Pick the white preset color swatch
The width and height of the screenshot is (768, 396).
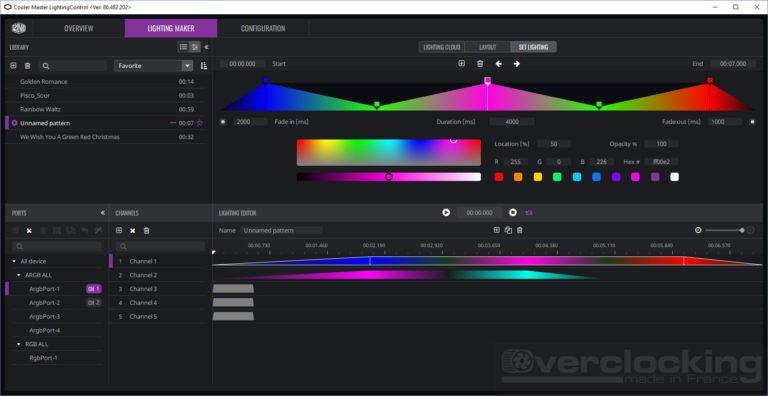[674, 177]
